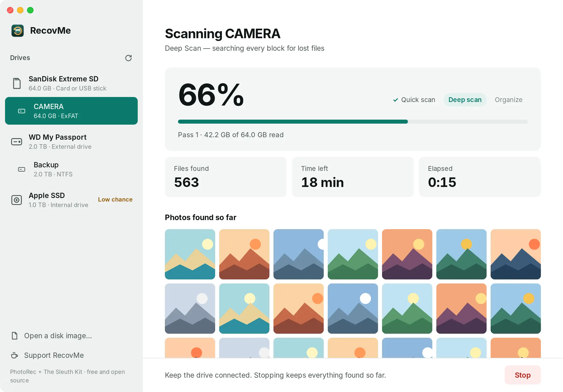Click the scan progress bar
Screen dimensions: 563x392
pos(353,122)
